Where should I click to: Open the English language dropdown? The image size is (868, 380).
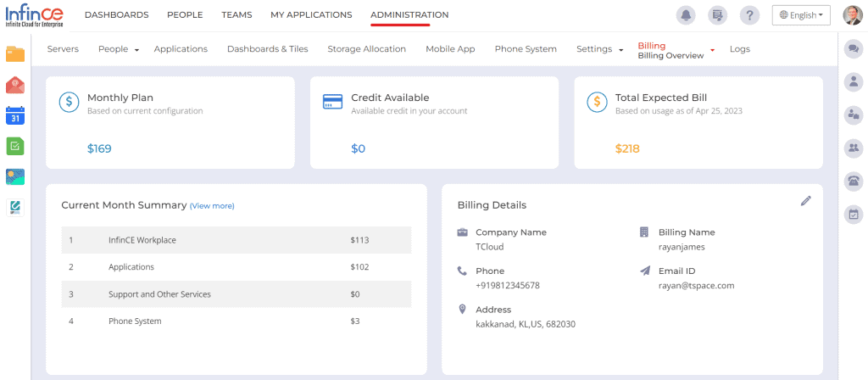(801, 15)
